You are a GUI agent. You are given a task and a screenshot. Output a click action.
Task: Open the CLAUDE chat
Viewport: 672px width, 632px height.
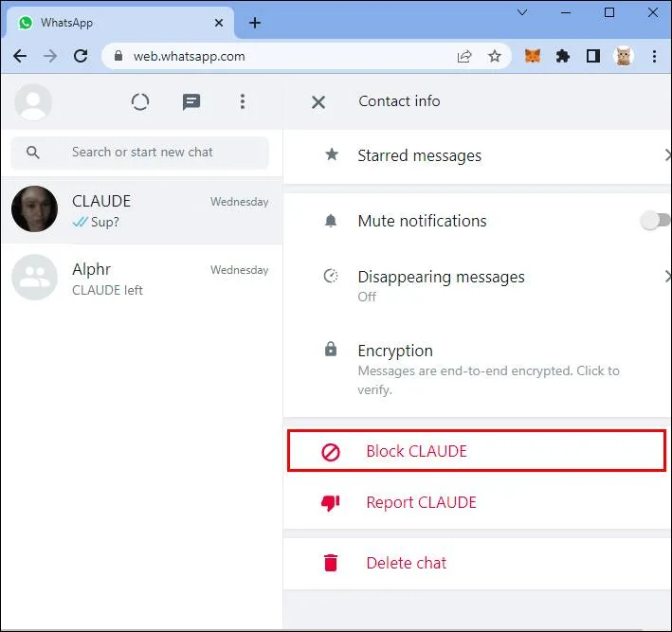pos(141,210)
